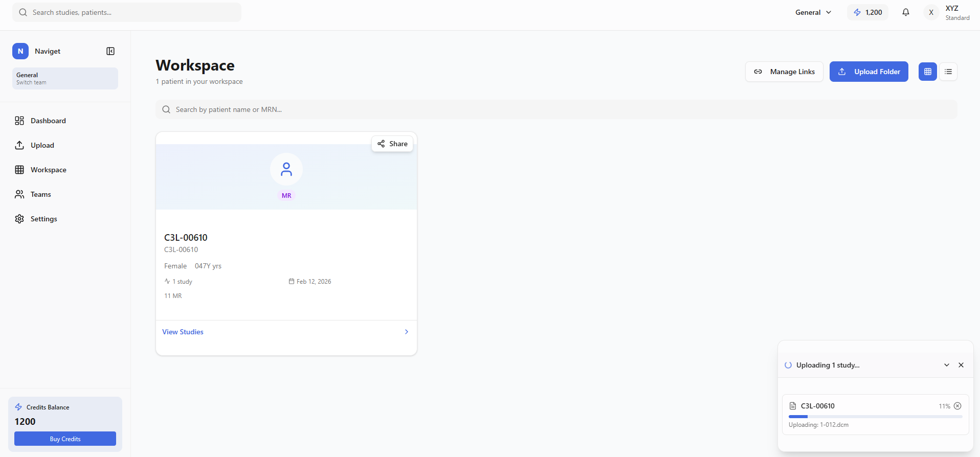980x457 pixels.
Task: Click the Credits Balance lightning icon
Action: (x=18, y=407)
